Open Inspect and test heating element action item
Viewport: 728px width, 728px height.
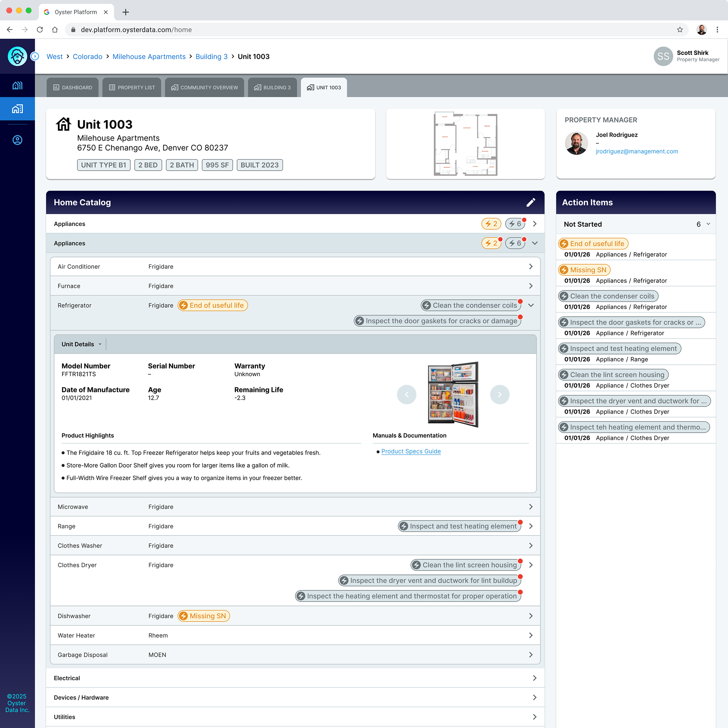[x=620, y=348]
